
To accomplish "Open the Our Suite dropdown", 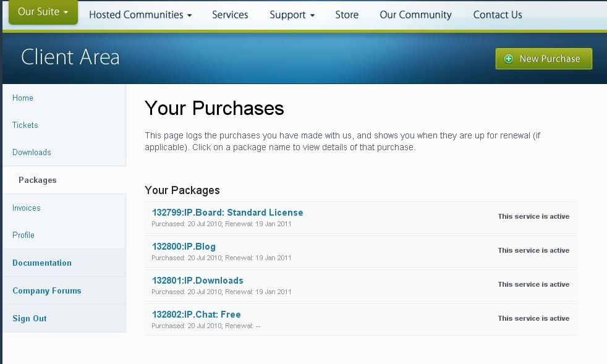I will 43,12.
